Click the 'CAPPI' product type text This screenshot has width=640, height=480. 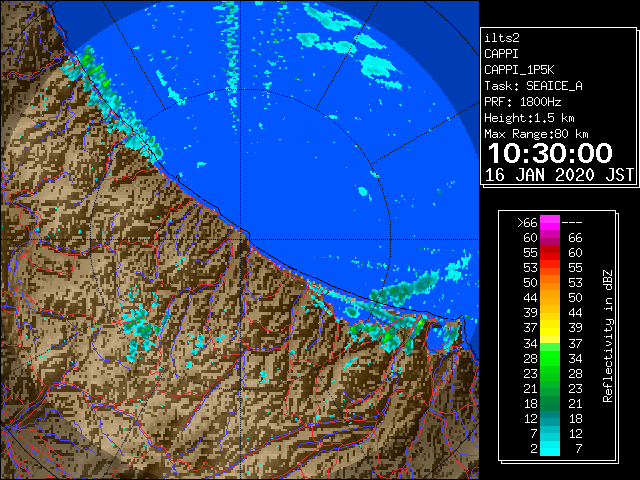tap(501, 54)
